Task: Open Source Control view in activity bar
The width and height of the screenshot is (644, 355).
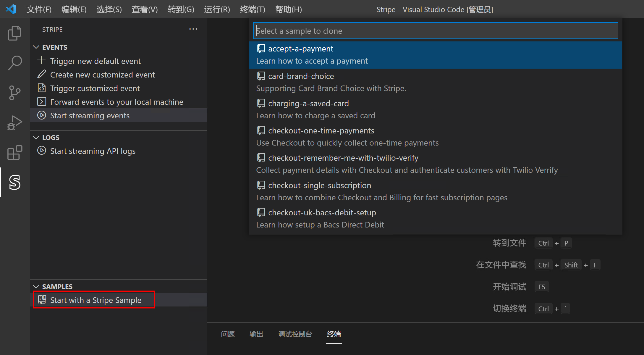Action: click(14, 93)
